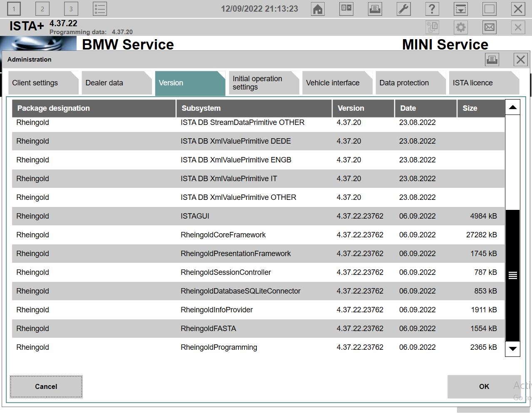The image size is (532, 416).
Task: Open process step 1 in the top bar
Action: 14,9
